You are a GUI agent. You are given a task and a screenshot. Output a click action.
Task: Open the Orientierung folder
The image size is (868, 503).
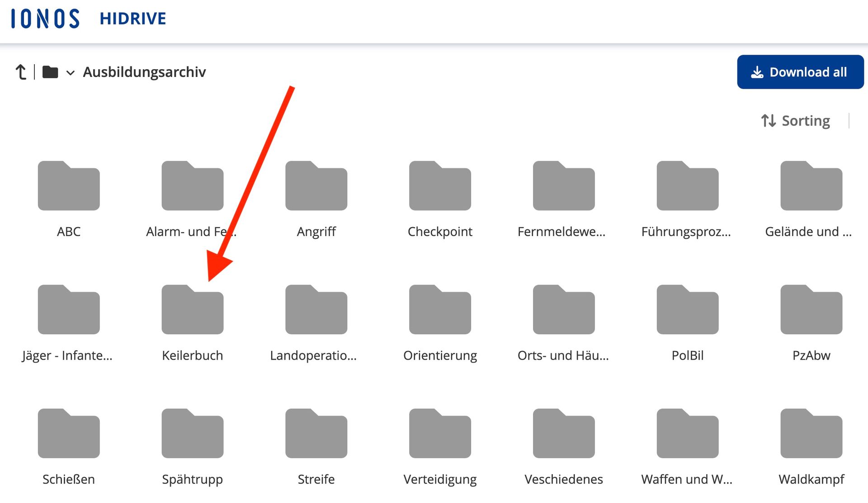click(440, 310)
